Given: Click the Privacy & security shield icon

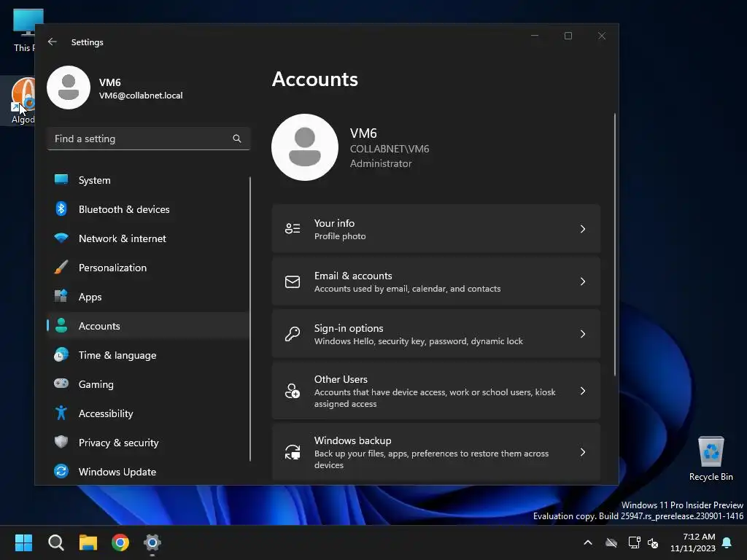Looking at the screenshot, I should [61, 442].
